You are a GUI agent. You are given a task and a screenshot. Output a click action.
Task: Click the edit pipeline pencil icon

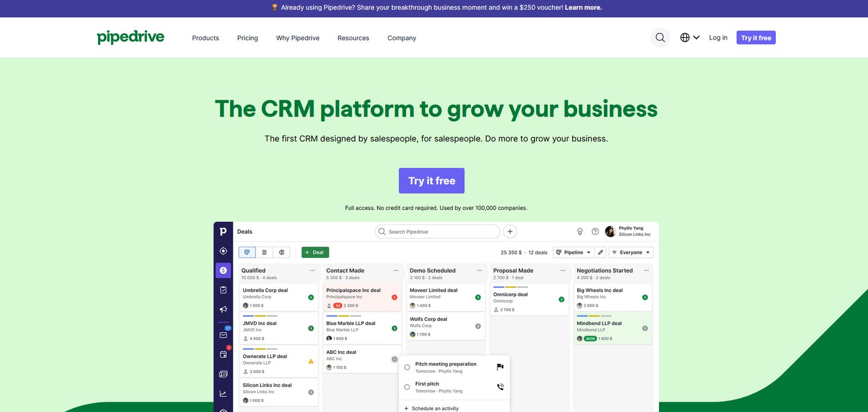coord(601,252)
